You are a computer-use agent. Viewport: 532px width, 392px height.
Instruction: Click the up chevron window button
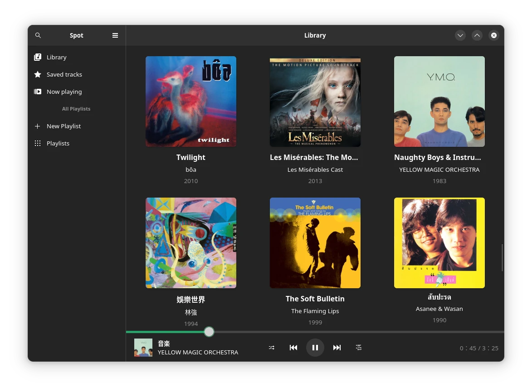click(477, 35)
